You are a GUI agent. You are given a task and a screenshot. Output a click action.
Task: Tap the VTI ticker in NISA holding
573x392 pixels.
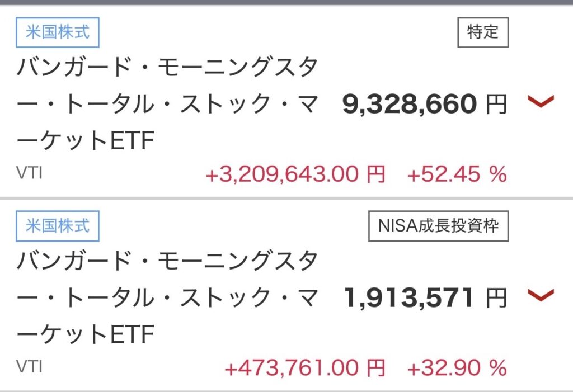[x=30, y=366]
